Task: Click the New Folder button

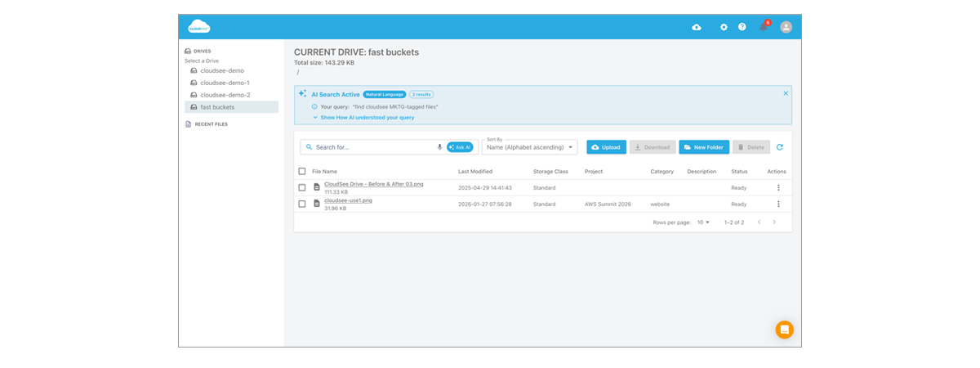Action: pos(703,147)
